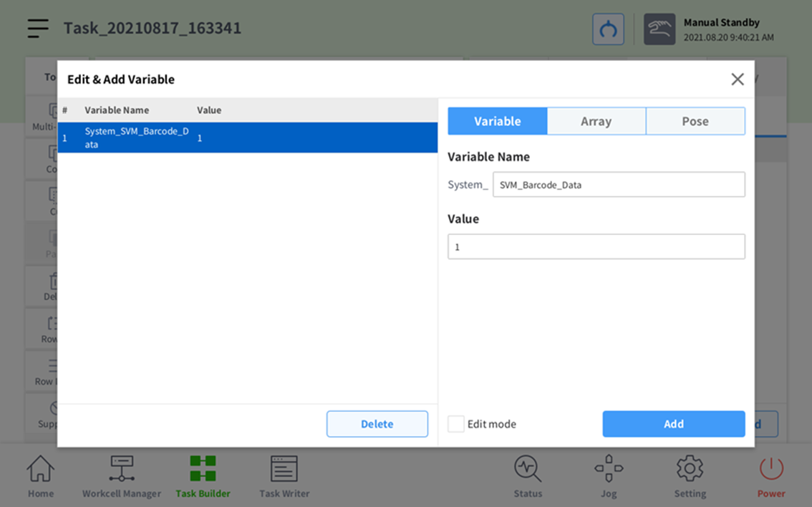
Task: Open the hamburger menu icon
Action: (38, 29)
